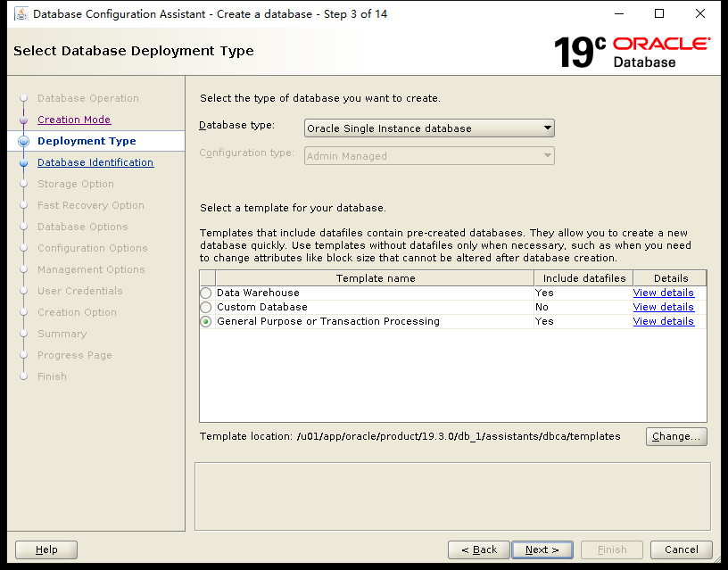The width and height of the screenshot is (728, 570).
Task: Go to the Next step
Action: point(542,549)
